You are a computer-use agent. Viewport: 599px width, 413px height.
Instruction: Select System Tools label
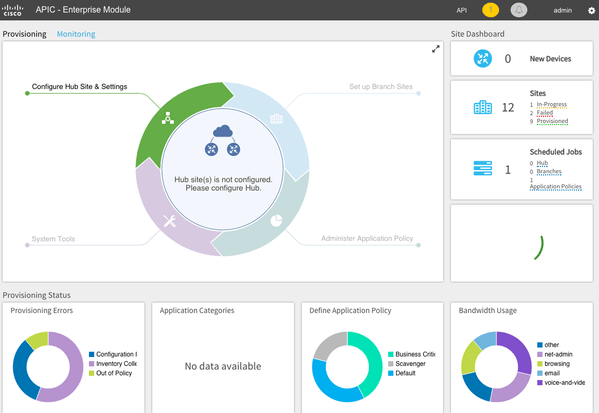coord(53,239)
